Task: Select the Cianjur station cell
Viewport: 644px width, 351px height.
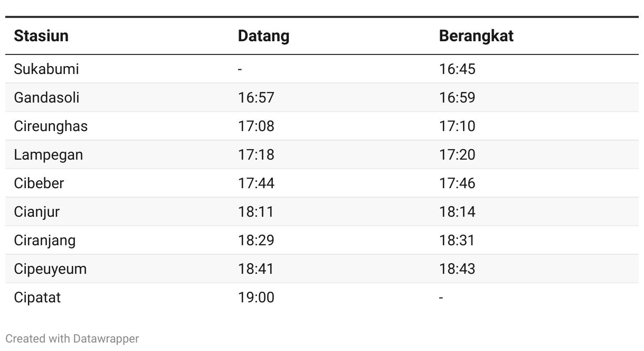Action: (37, 212)
